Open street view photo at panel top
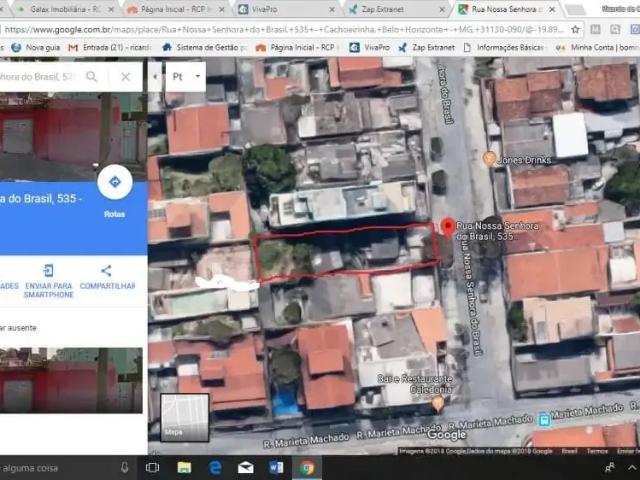This screenshot has width=640, height=480. pyautogui.click(x=73, y=137)
